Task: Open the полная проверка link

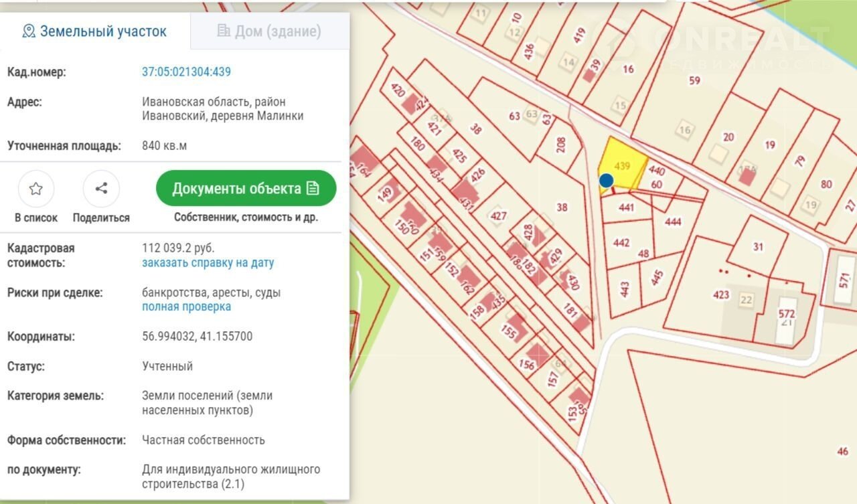Action: coord(186,307)
